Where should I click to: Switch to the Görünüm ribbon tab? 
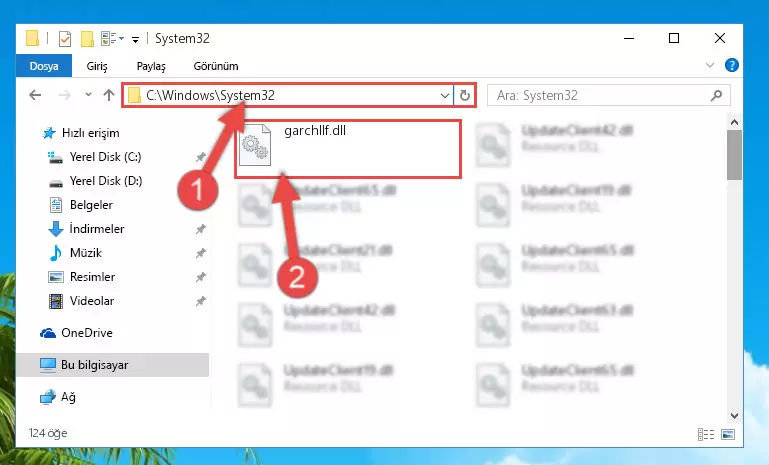tap(216, 66)
